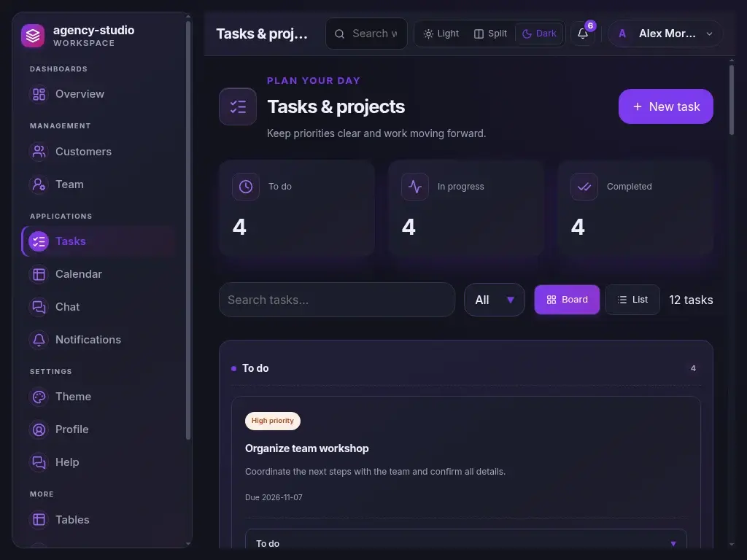Expand the Alex Mor user menu chevron

tap(709, 34)
